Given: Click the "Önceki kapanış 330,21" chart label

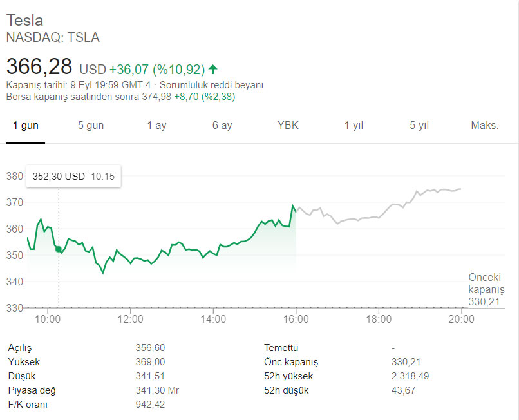Looking at the screenshot, I should click(x=486, y=289).
